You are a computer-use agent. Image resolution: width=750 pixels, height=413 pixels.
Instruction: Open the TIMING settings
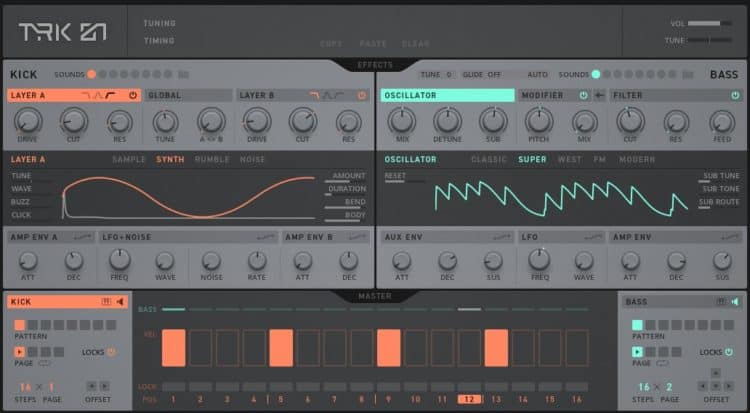click(x=159, y=41)
